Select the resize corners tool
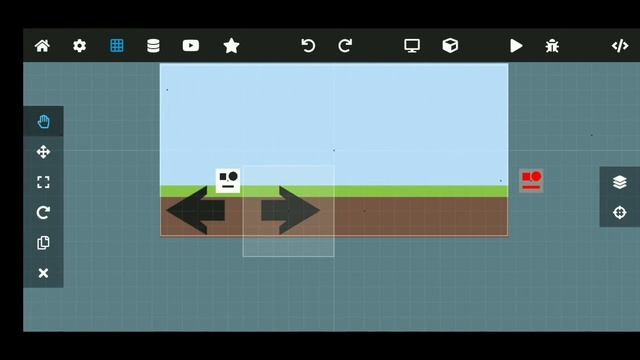This screenshot has width=640, height=360. click(x=43, y=182)
